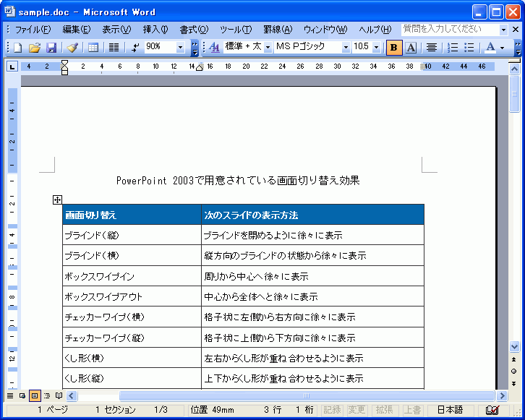Open the ファイル(F) menu
This screenshot has height=420, width=525.
click(33, 30)
